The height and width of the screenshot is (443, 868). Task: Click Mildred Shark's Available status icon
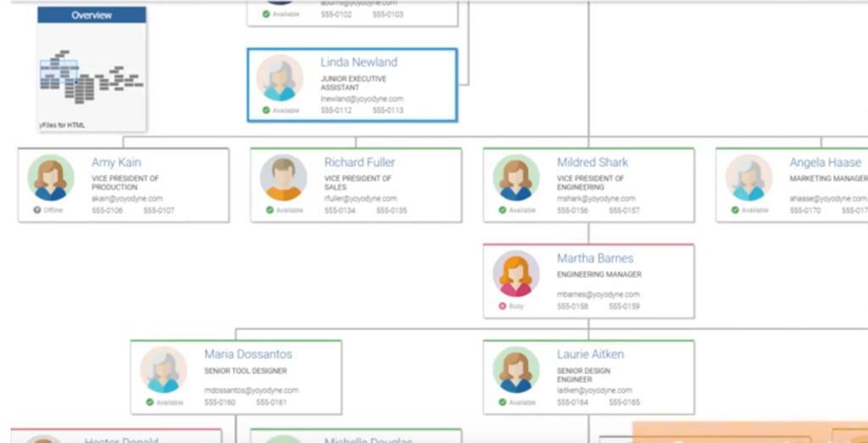(502, 210)
